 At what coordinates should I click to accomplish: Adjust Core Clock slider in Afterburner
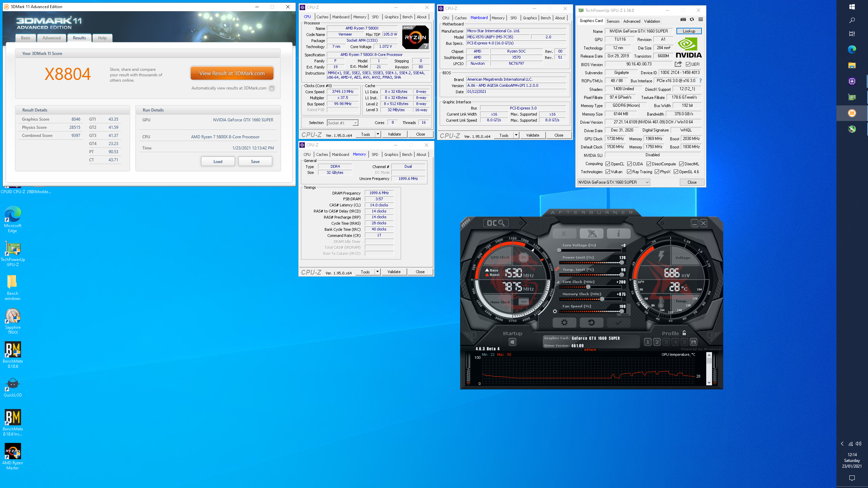(588, 287)
